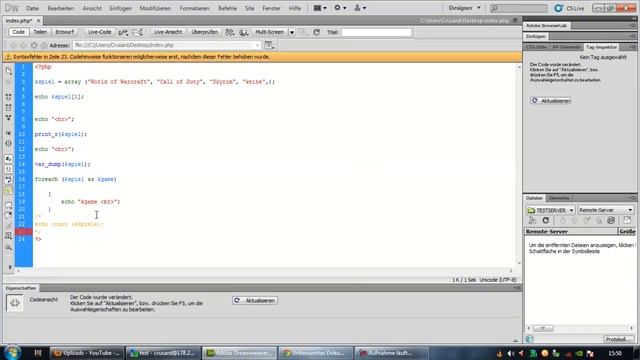This screenshot has width=640, height=360.
Task: Open the file management icon in the document toolbar
Action: 230,32
